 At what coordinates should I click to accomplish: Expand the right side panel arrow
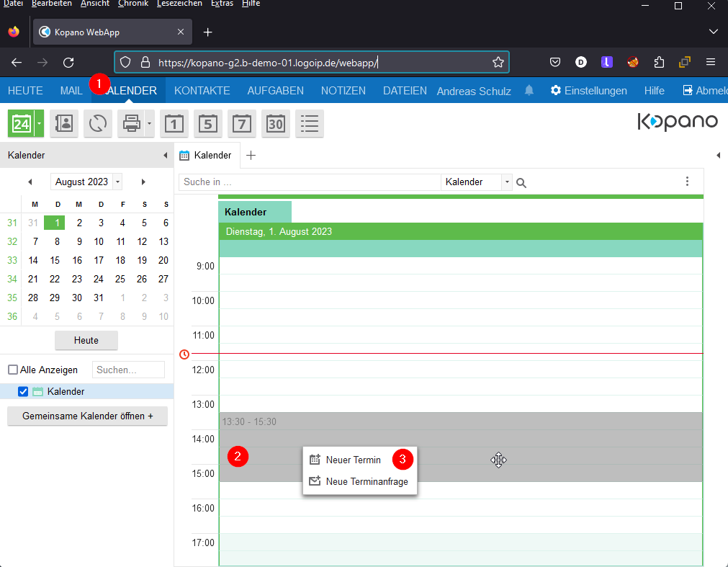tap(718, 156)
